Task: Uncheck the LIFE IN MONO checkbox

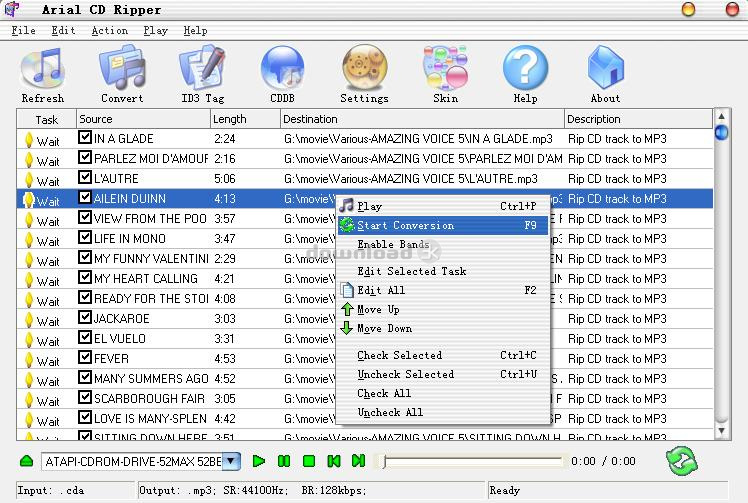Action: [x=85, y=238]
